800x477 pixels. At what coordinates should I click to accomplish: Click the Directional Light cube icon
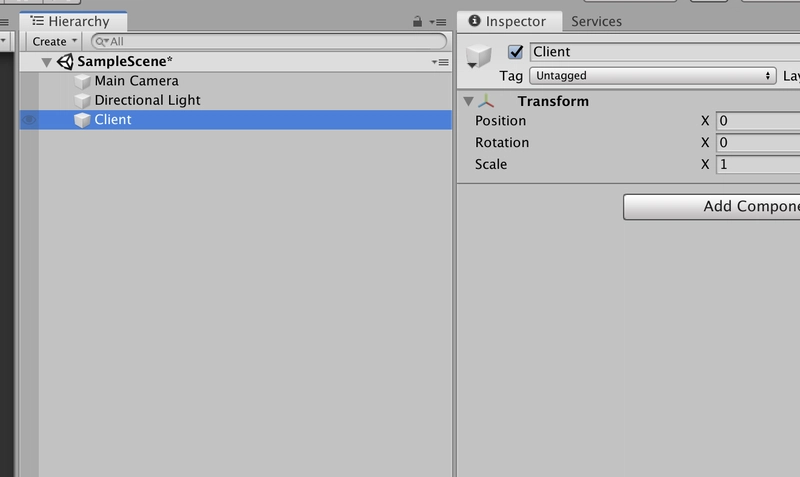(x=82, y=101)
